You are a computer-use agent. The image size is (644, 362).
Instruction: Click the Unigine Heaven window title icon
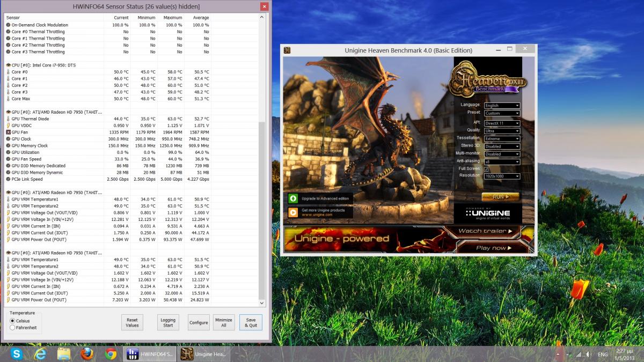(x=287, y=50)
